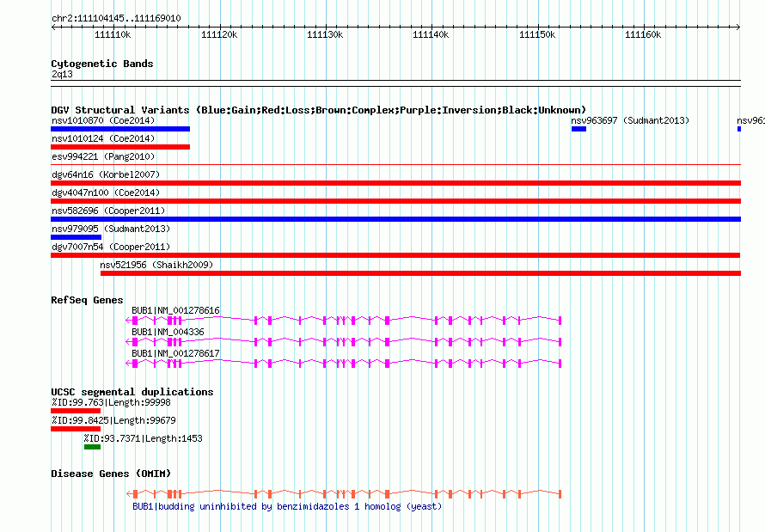Click the nsv582696 (Cooper2011) blue gain bar
765x532 pixels.
[x=395, y=219]
